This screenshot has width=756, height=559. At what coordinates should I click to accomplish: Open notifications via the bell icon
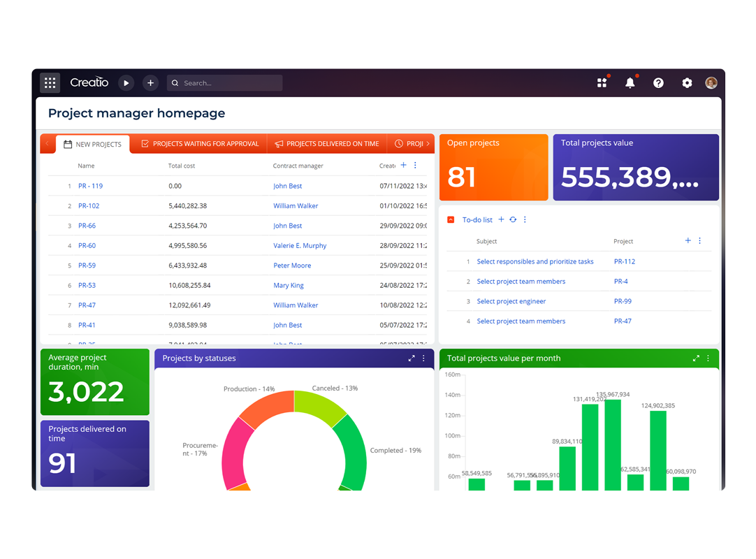630,82
